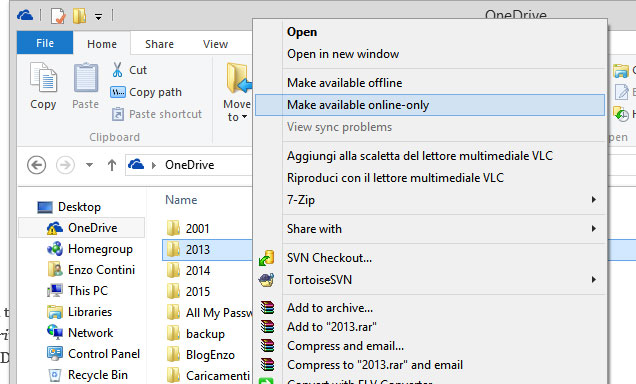
Task: Select the 2013 folder
Action: 188,250
